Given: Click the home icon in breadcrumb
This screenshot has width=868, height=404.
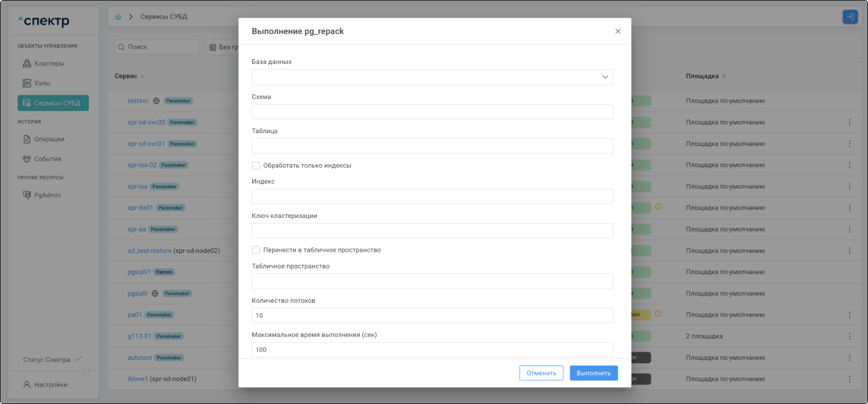Looking at the screenshot, I should point(118,17).
